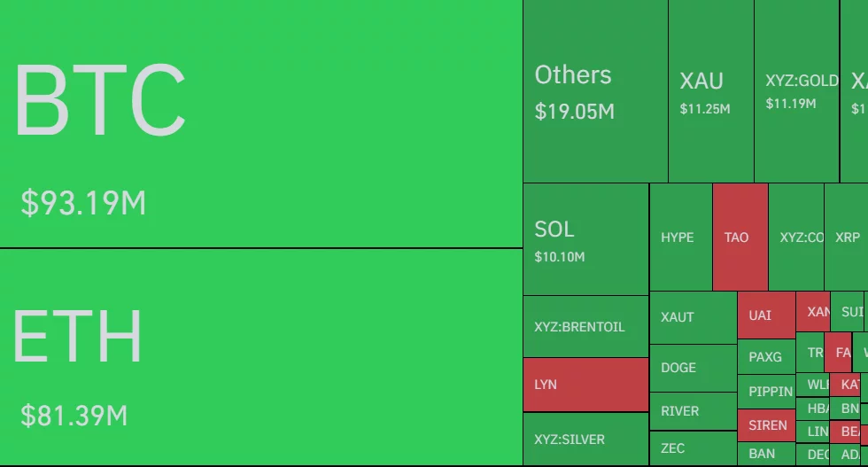Click the XAU $11.25M tile
Screen dimensions: 868x467
tap(710, 91)
